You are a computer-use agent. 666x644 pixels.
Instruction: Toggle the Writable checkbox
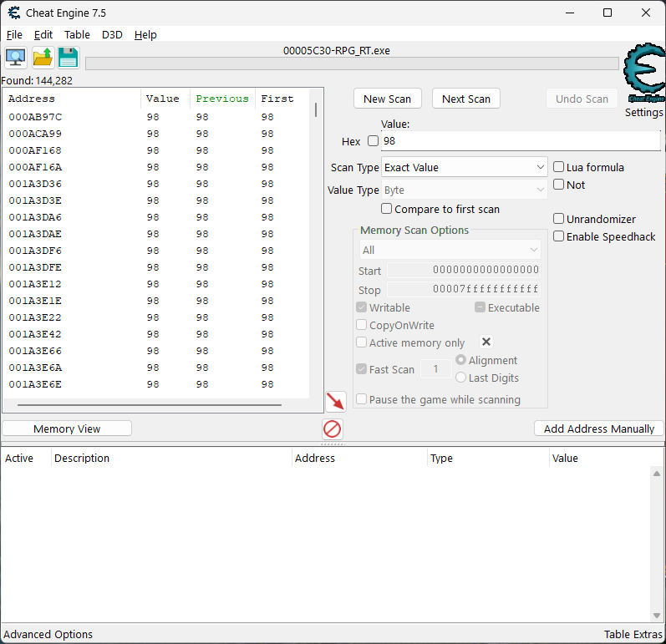click(362, 307)
